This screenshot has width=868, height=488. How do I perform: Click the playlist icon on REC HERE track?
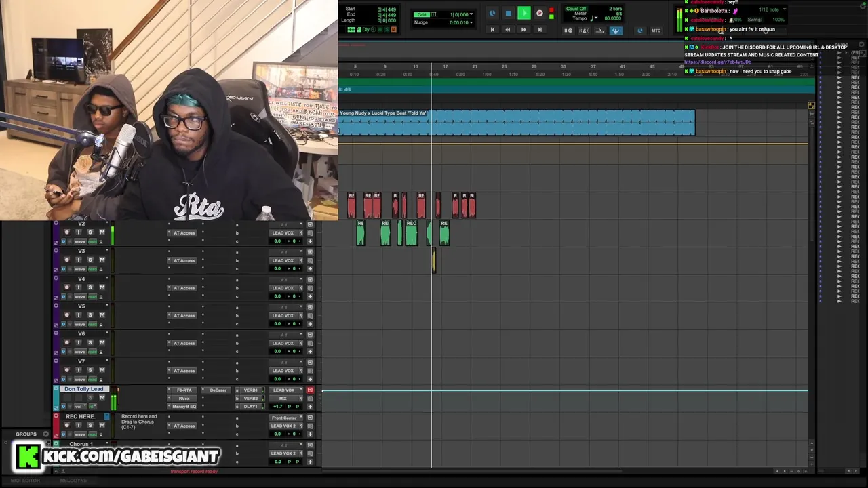[x=106, y=416]
